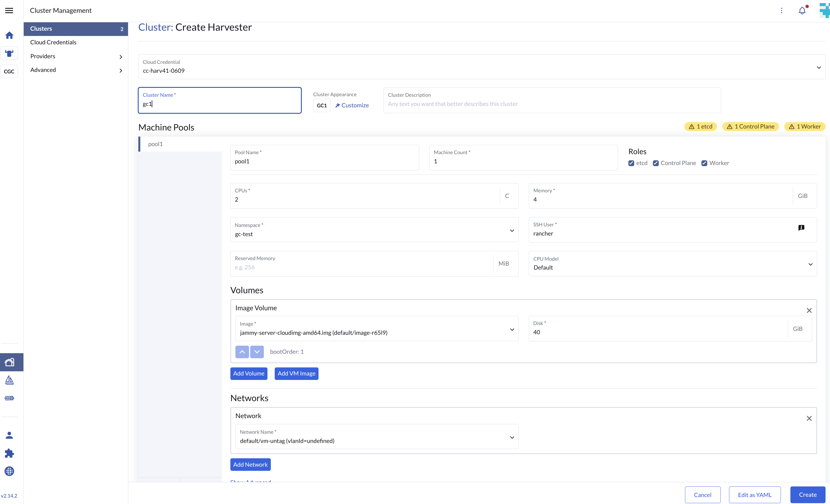Move image volume boot order up
Viewport: 830px width, 504px height.
242,352
